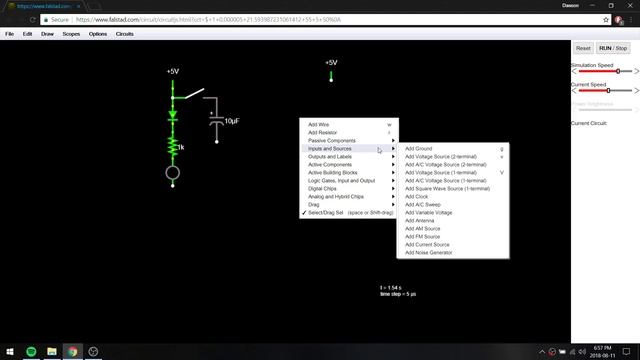
Task: Select Add Antenna
Action: click(x=453, y=221)
